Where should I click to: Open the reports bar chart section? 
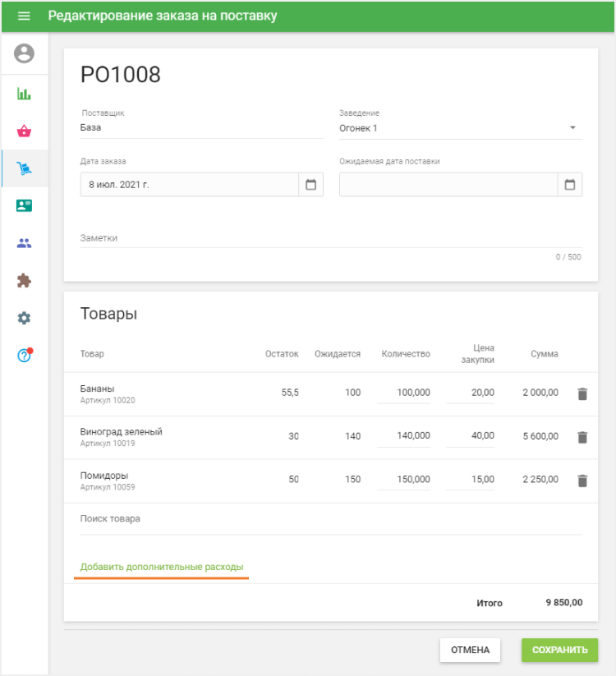click(x=25, y=94)
